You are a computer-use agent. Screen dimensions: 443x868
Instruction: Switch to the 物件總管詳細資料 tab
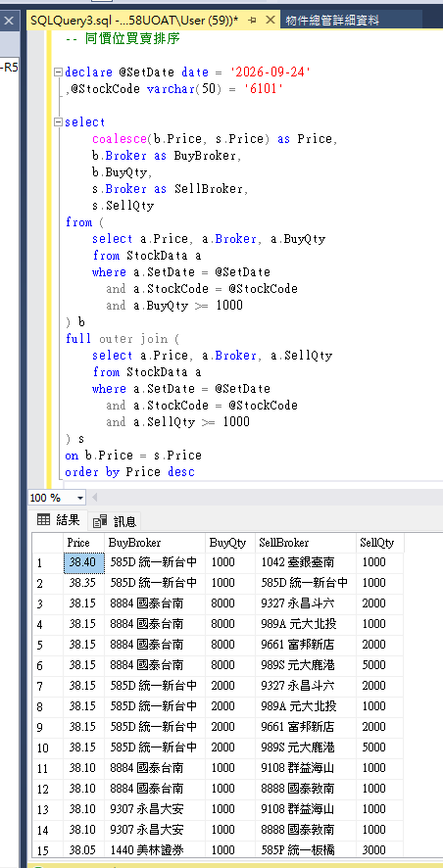click(332, 21)
